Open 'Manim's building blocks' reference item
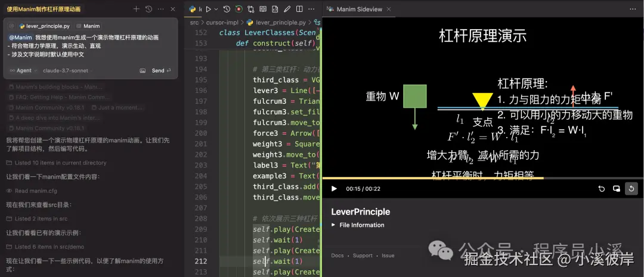Viewport: 644px width, 277px height. [55, 87]
